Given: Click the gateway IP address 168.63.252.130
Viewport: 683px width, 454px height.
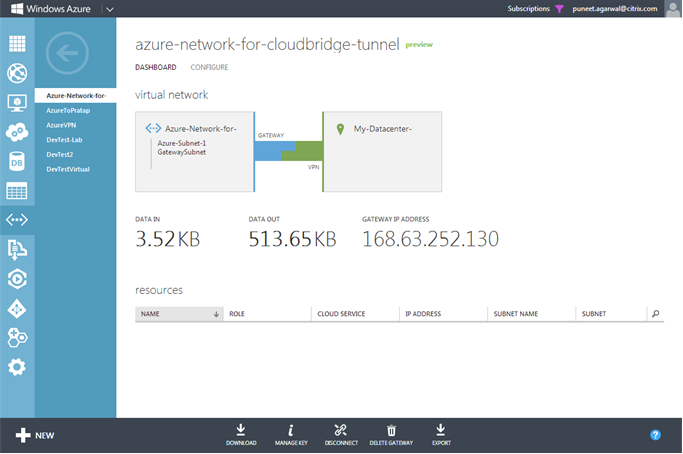Looking at the screenshot, I should [x=430, y=239].
